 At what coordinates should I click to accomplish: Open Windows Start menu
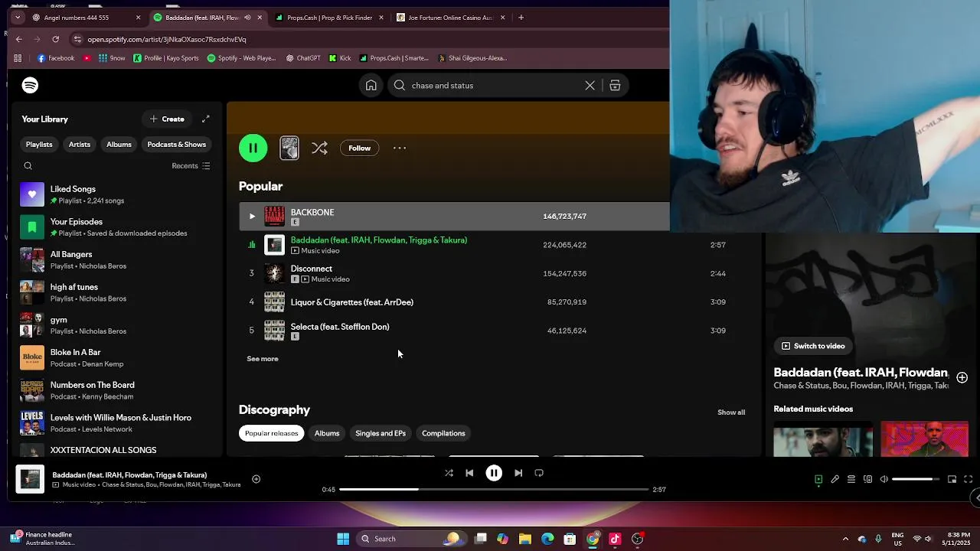[343, 539]
